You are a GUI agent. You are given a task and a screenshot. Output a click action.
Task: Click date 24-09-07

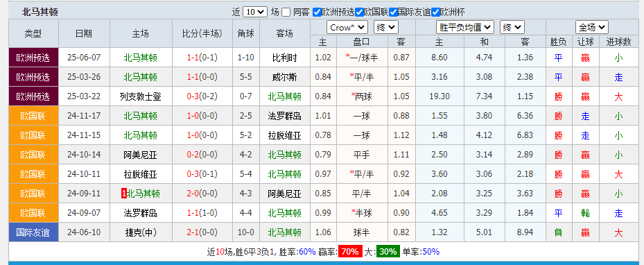pos(84,213)
